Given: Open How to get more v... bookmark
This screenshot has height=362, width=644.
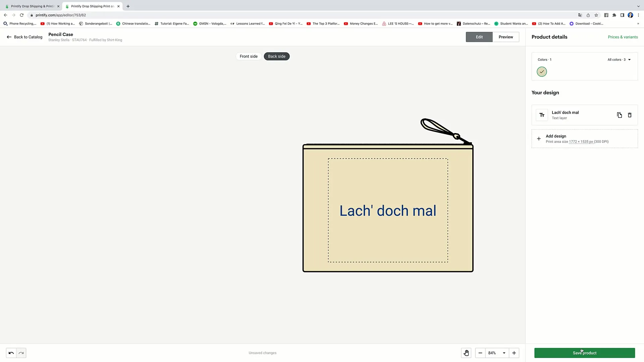Looking at the screenshot, I should point(435,23).
